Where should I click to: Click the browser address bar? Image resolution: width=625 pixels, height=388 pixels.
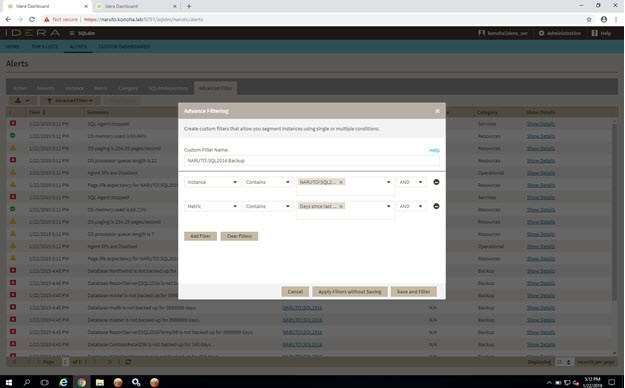(311, 19)
